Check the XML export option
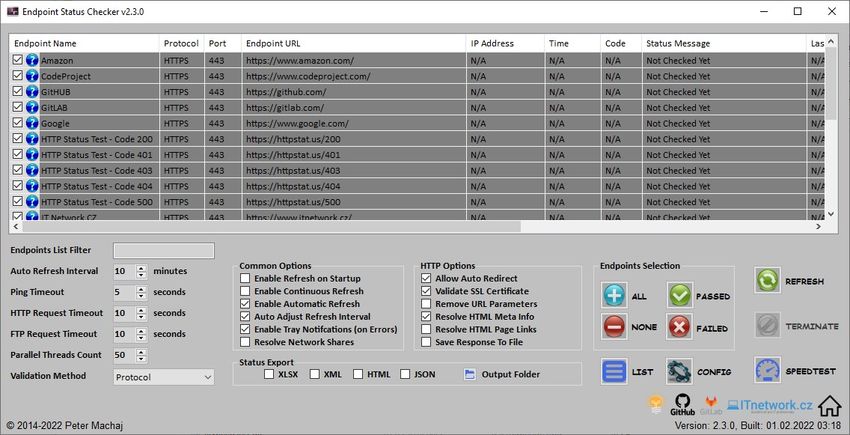 (x=314, y=374)
